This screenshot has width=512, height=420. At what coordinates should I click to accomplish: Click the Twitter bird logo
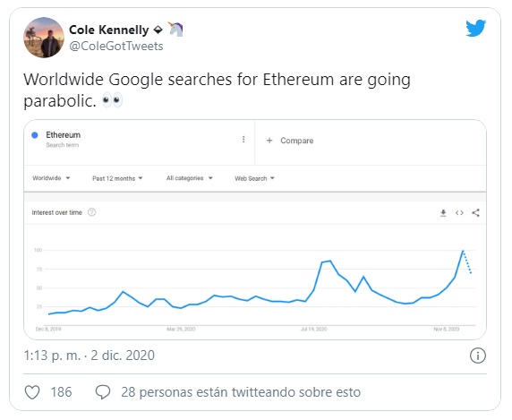[x=476, y=28]
